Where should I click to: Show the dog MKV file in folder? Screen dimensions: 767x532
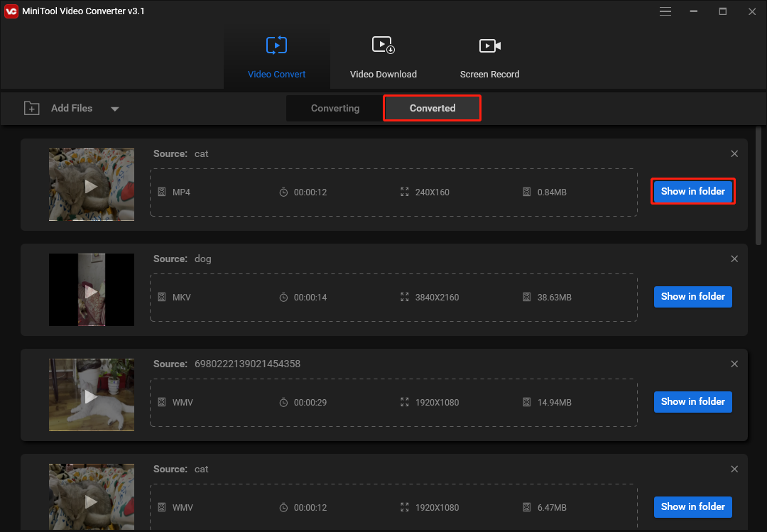click(x=692, y=297)
